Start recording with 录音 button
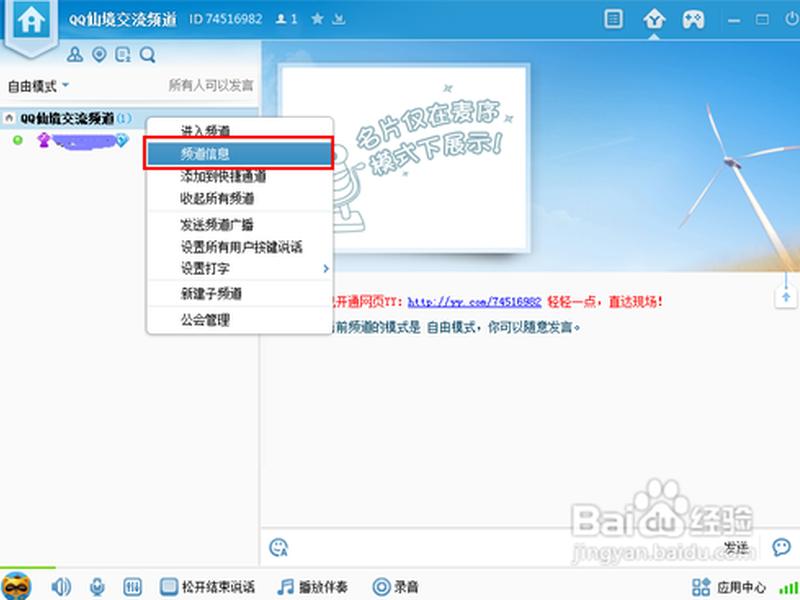The image size is (800, 600). click(395, 587)
